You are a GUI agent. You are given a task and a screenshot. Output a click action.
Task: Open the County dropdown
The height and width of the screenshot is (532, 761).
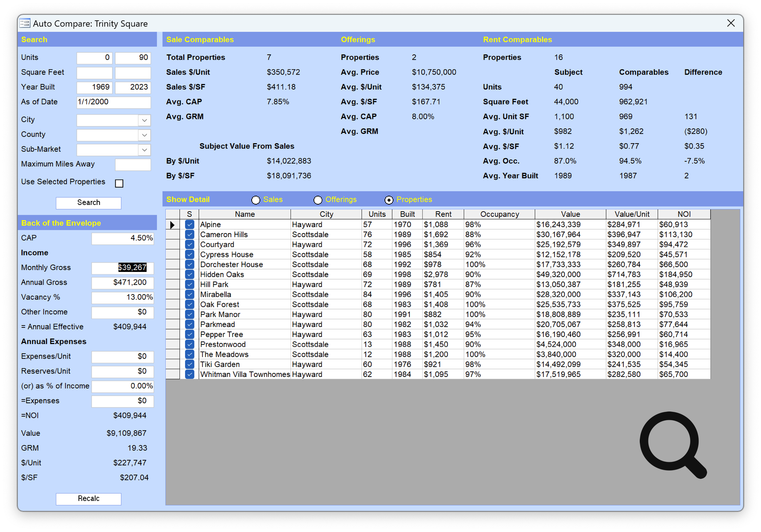tap(144, 135)
